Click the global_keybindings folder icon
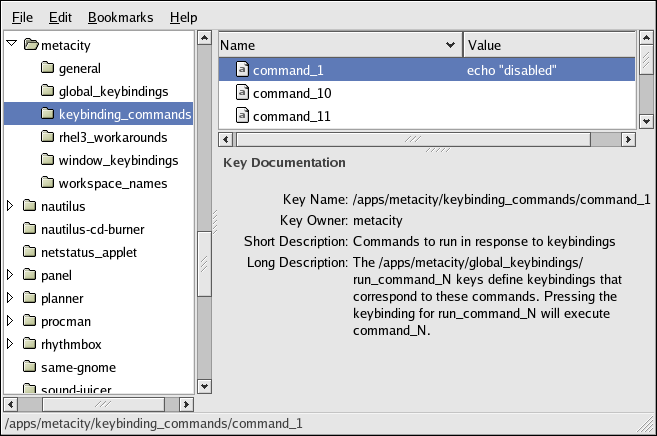Screen dimensions: 657x436 (x=48, y=91)
